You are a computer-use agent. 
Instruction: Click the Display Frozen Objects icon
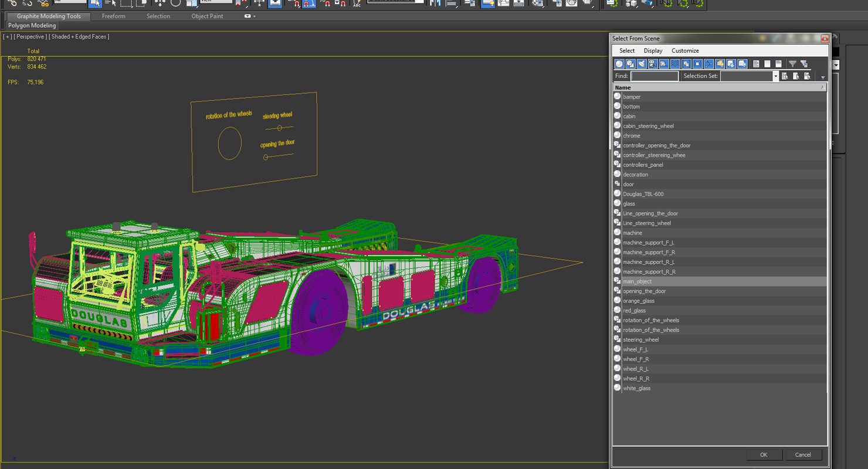pyautogui.click(x=731, y=64)
